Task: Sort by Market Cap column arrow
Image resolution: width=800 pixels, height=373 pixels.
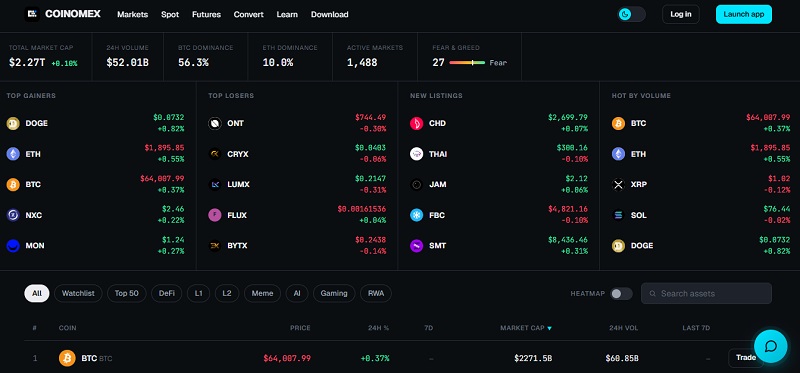Action: coord(549,328)
